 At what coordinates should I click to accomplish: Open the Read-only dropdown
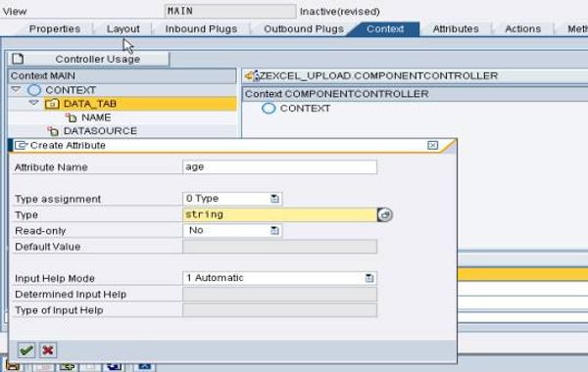point(274,230)
